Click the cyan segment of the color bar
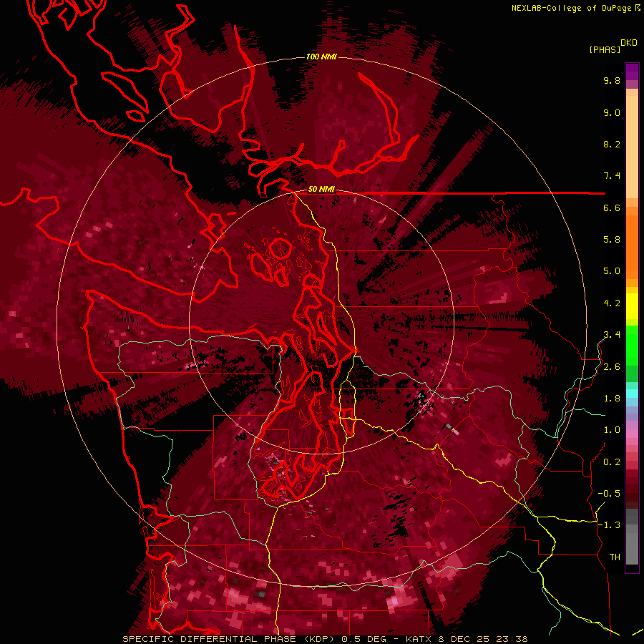Image resolution: width=644 pixels, height=644 pixels. point(632,394)
